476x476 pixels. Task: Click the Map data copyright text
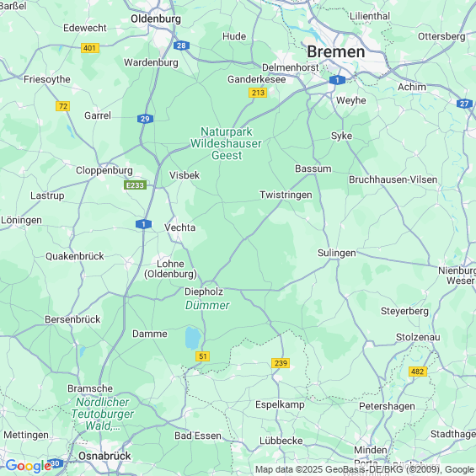tap(365, 469)
